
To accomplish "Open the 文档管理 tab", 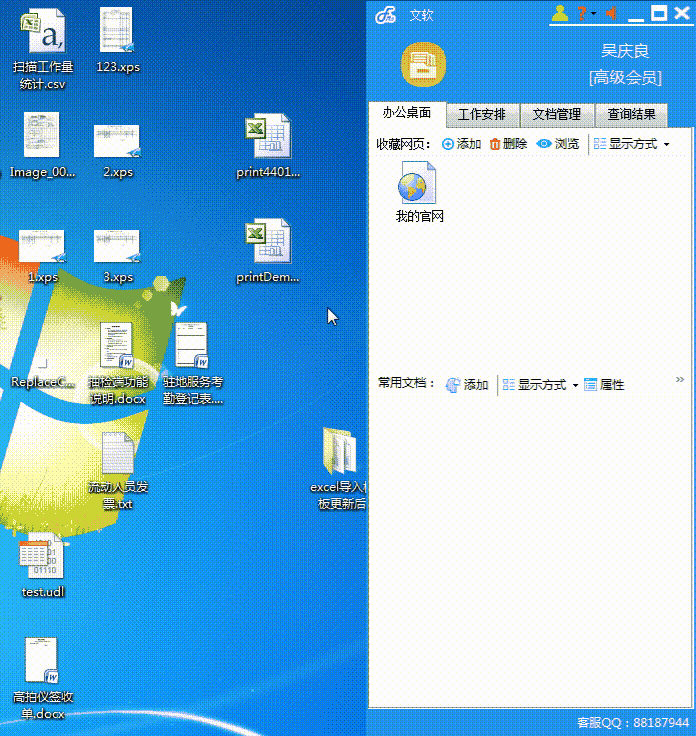I will 557,115.
